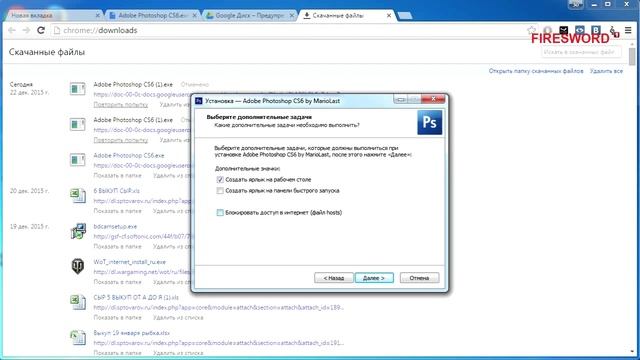This screenshot has width=640, height=360.
Task: Switch to Новая вкладка tab
Action: click(53, 16)
